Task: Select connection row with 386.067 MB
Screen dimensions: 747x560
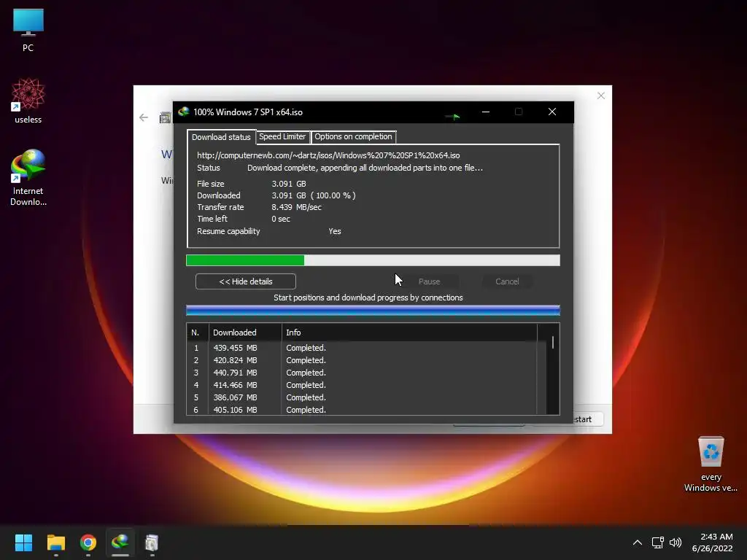Action: pyautogui.click(x=362, y=397)
